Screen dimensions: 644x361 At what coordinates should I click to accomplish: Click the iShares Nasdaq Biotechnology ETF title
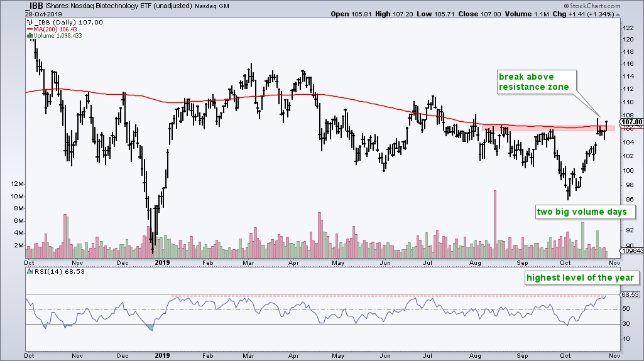(118, 6)
